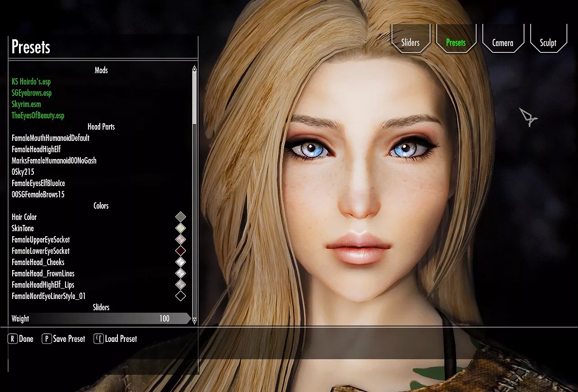The height and width of the screenshot is (392, 578).
Task: Select Skyrim.esm mod entry
Action: coord(26,104)
